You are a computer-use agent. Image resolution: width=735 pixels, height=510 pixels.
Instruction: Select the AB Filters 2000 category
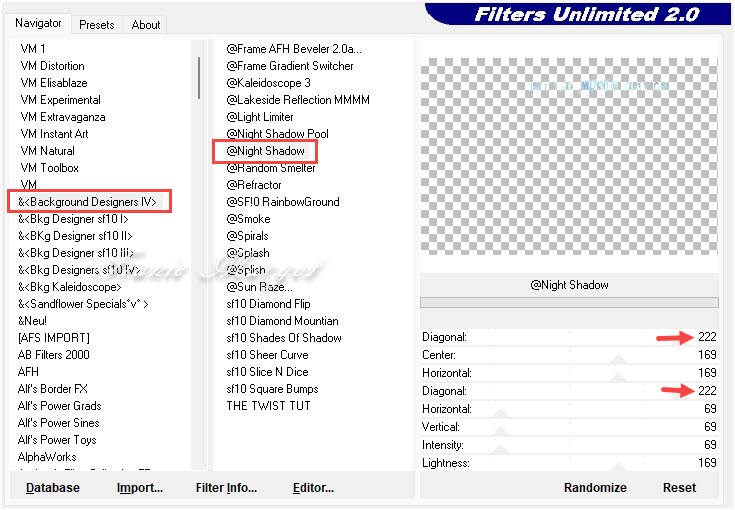(53, 355)
